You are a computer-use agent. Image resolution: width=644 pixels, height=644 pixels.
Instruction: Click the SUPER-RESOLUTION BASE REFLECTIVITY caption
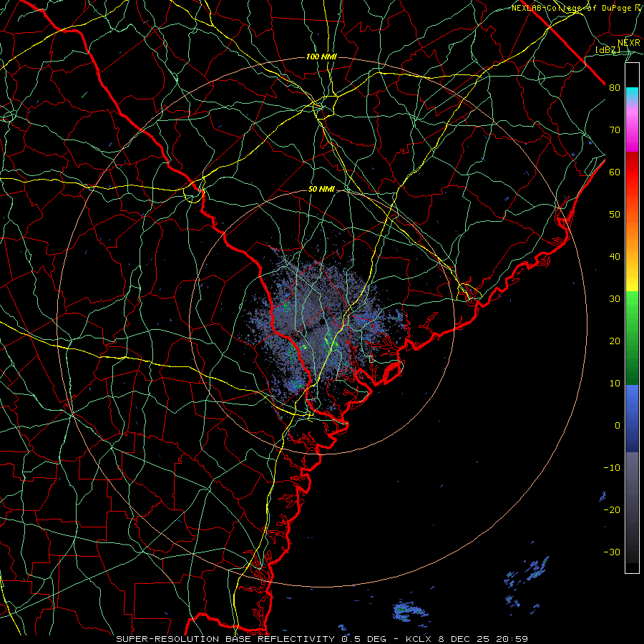pyautogui.click(x=225, y=639)
